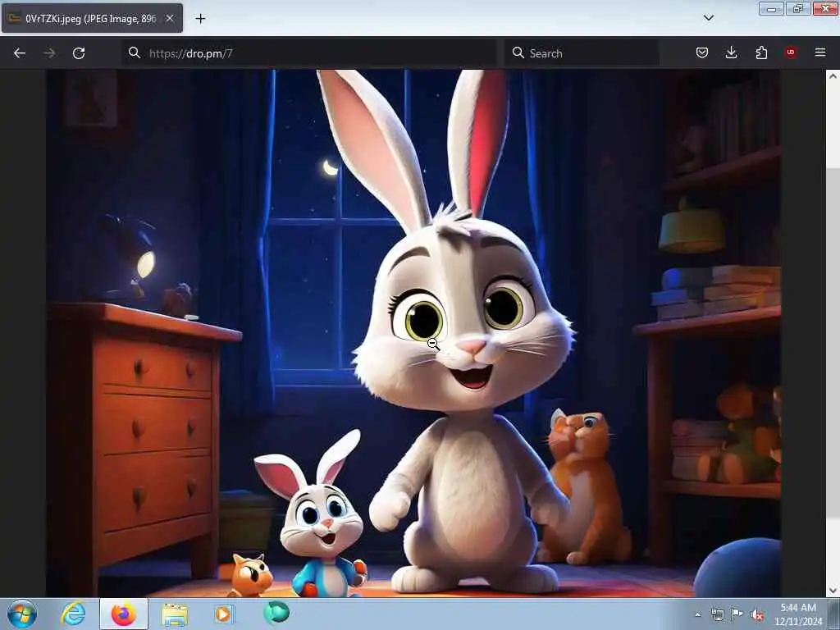Open the clock showing 5:44 AM
Viewport: 840px width, 630px height.
click(797, 614)
